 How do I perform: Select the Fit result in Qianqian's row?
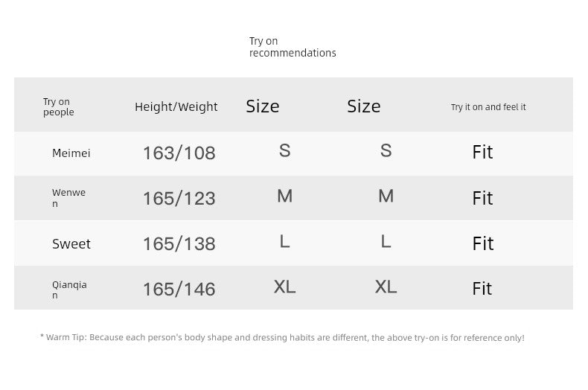482,289
